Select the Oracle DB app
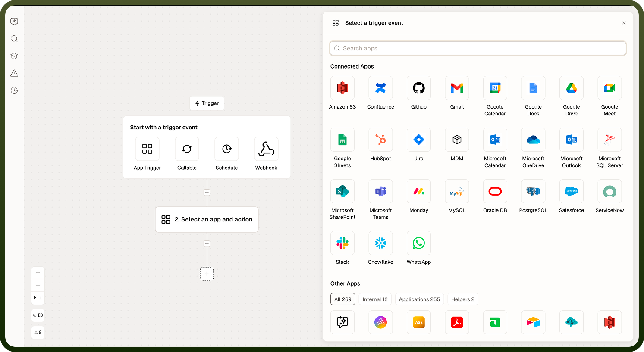This screenshot has width=644, height=352. (x=495, y=191)
